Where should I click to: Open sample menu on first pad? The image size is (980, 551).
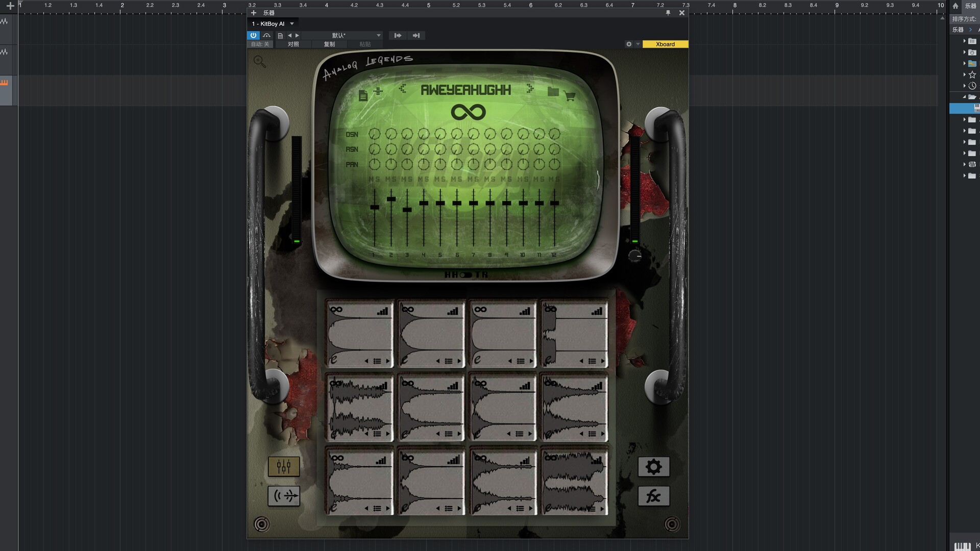(x=377, y=361)
